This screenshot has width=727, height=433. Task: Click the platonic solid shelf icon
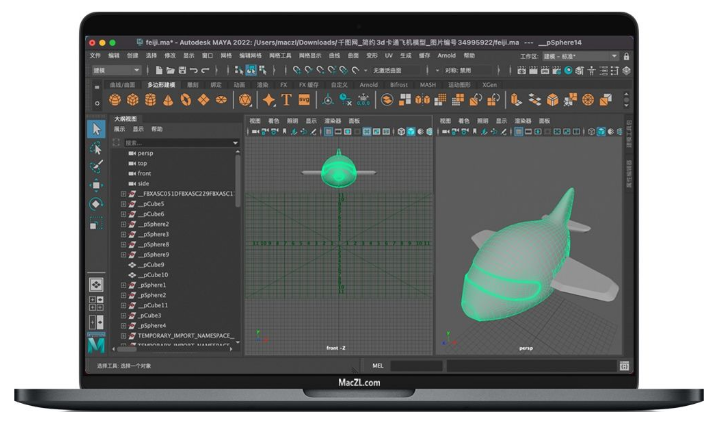[245, 100]
